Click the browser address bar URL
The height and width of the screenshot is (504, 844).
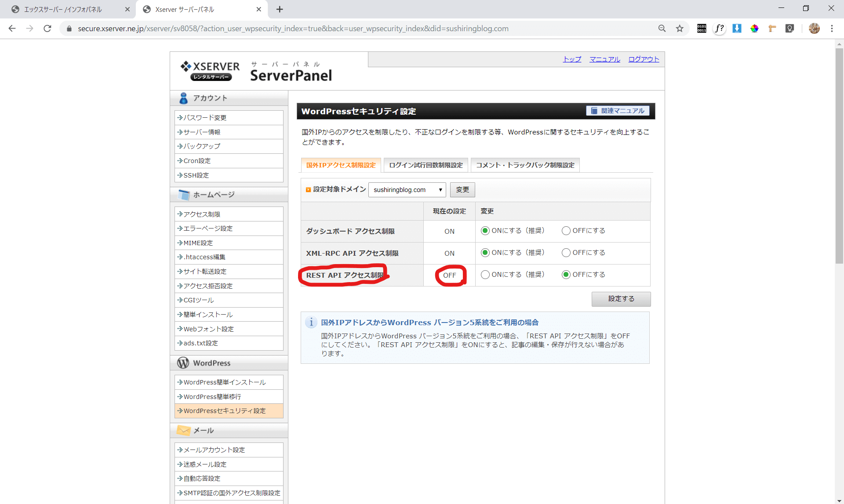293,29
